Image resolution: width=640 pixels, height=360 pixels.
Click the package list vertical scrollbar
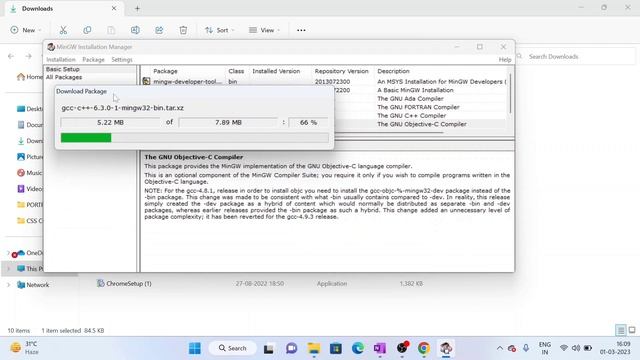tap(510, 93)
